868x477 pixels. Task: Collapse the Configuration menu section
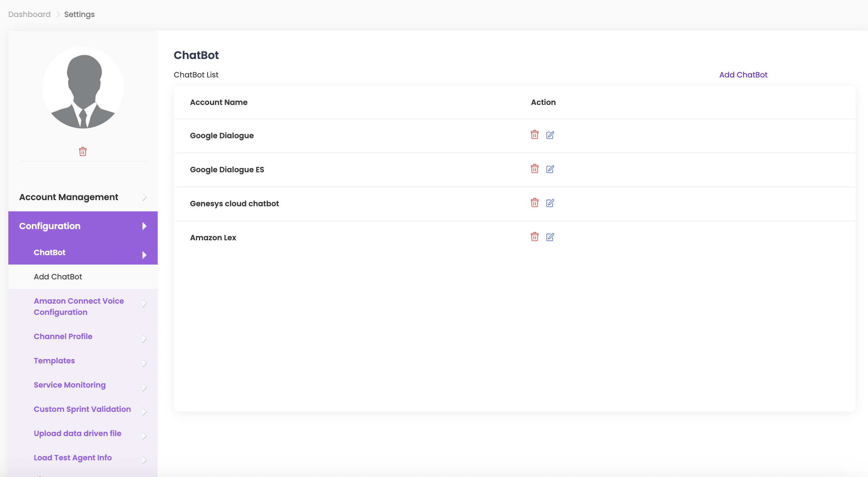83,226
